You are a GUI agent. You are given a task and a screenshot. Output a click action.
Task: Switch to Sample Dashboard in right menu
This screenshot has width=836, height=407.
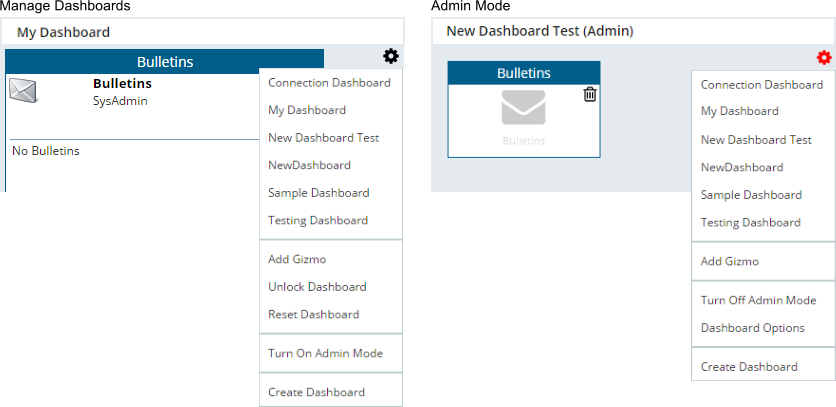point(751,195)
